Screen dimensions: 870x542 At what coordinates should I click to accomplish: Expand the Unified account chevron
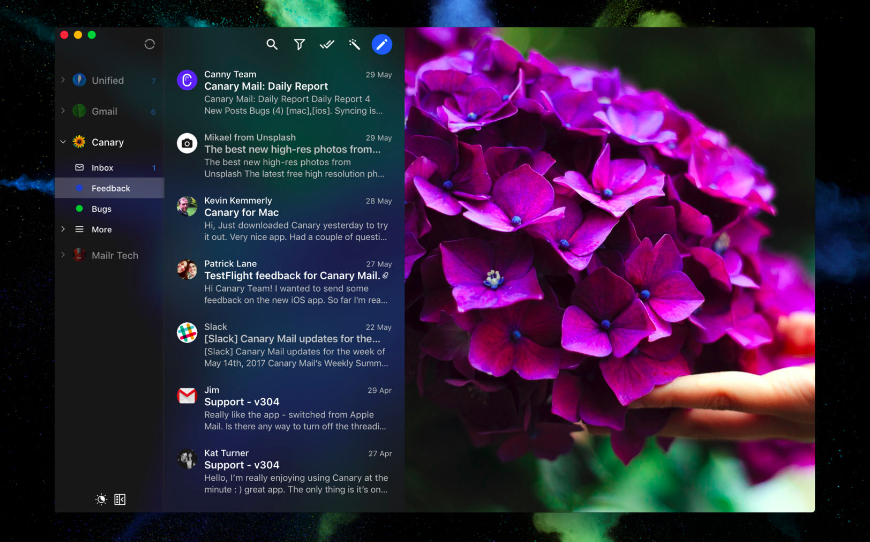[x=63, y=80]
